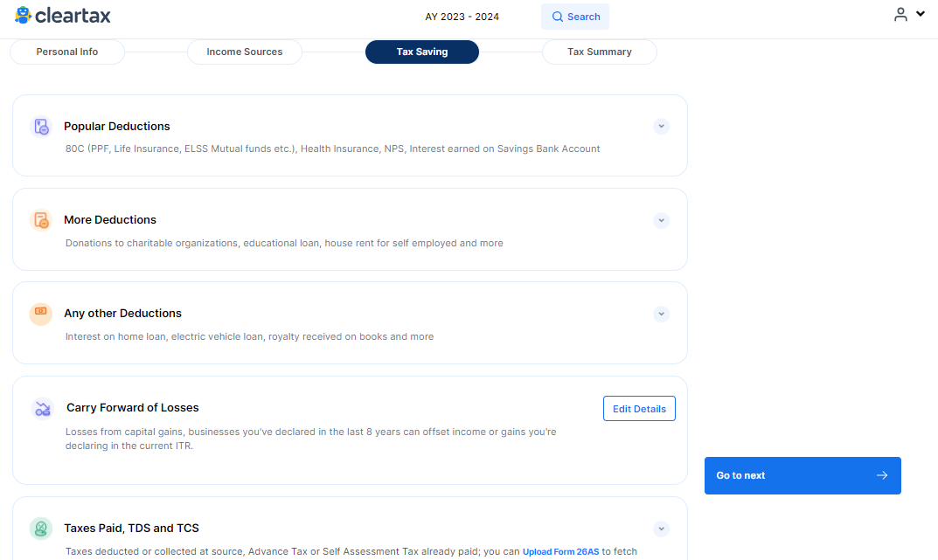The height and width of the screenshot is (560, 938).
Task: Click the Taxes Paid, TDS and TCS heading
Action: click(x=132, y=529)
